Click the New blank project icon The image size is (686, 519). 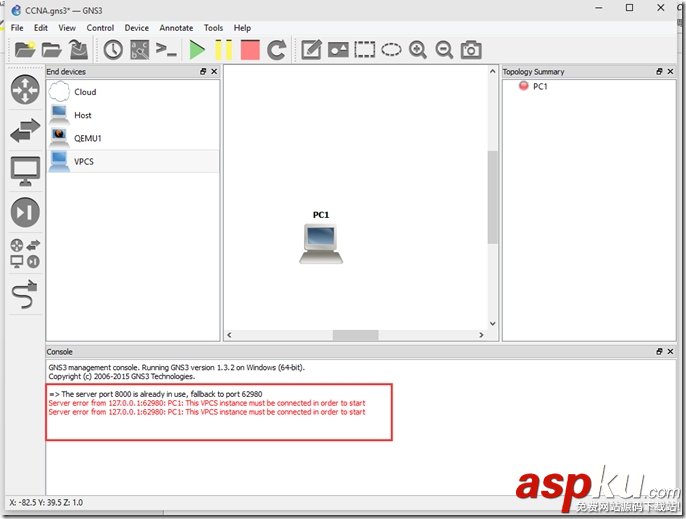tap(25, 49)
